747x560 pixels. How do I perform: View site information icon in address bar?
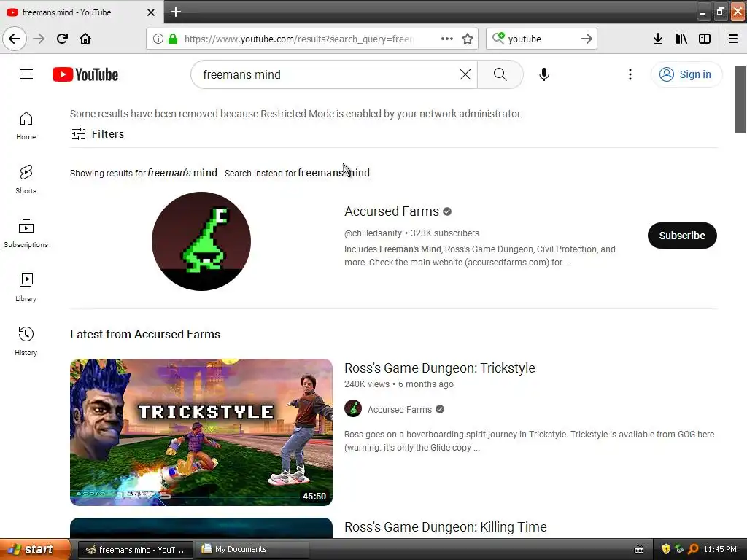pyautogui.click(x=158, y=39)
